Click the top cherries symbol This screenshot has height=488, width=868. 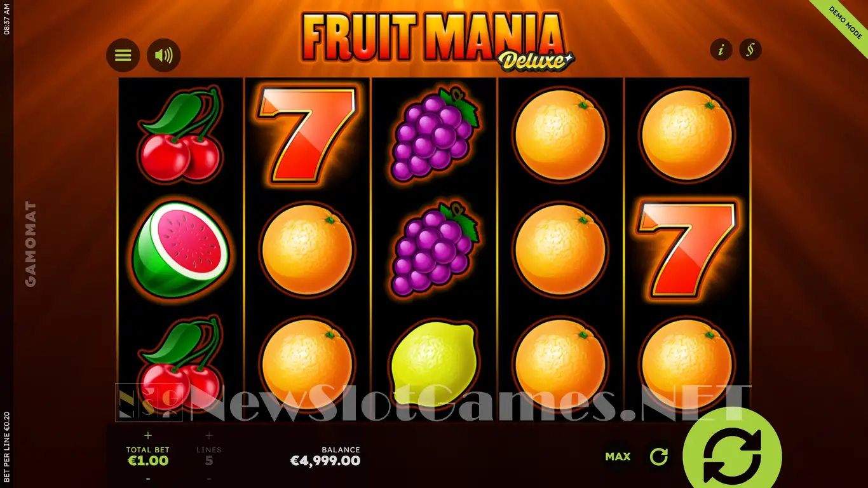pyautogui.click(x=180, y=135)
